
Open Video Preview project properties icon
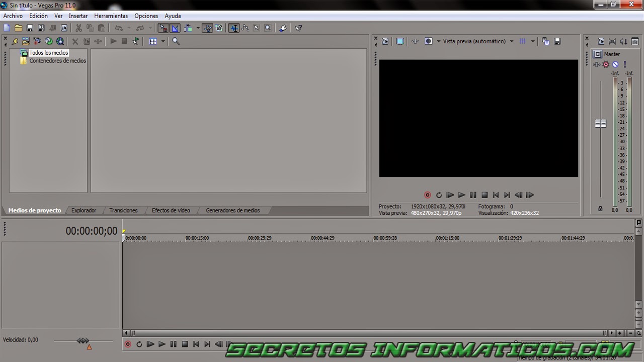[x=385, y=41]
